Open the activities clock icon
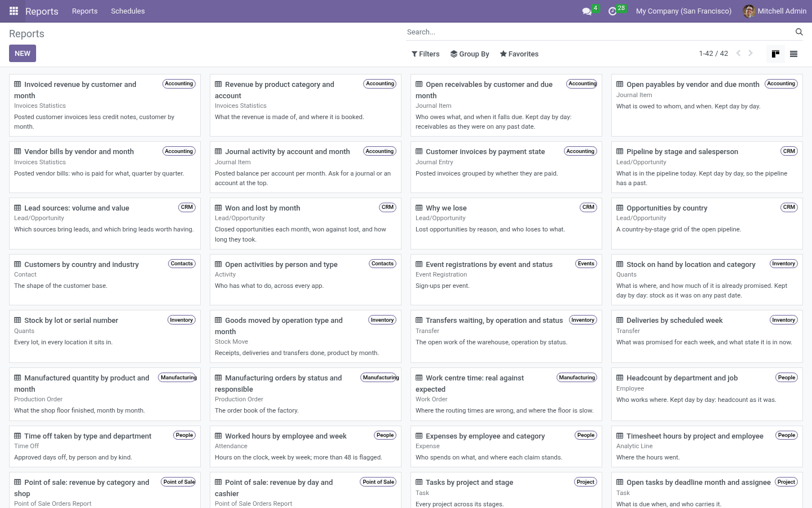The width and height of the screenshot is (812, 508). pyautogui.click(x=612, y=11)
